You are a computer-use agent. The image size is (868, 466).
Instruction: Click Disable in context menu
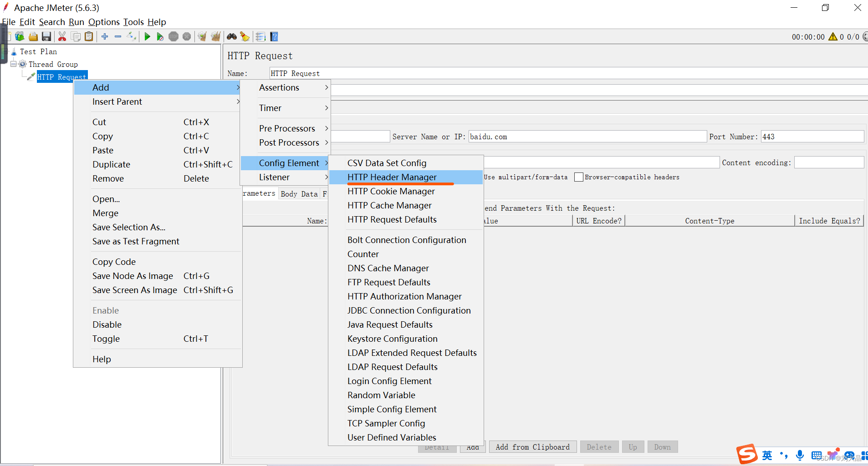(x=157, y=324)
